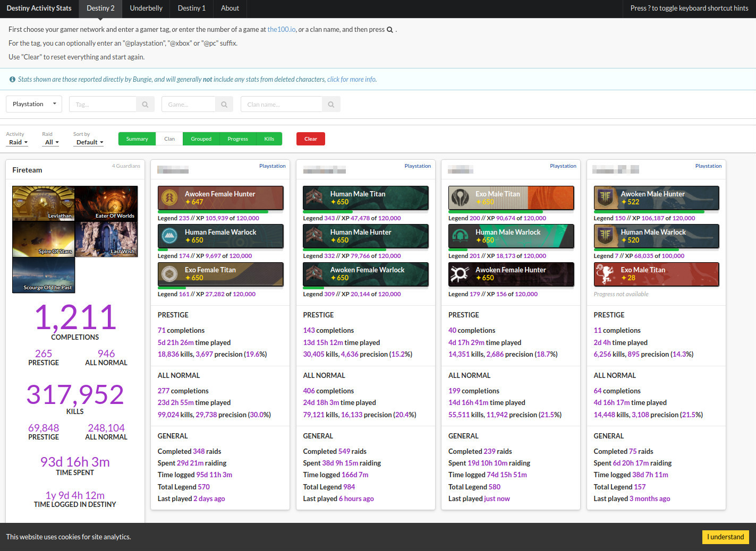756x551 pixels.
Task: Select the Leviathan raid thumbnail
Action: coord(44,203)
